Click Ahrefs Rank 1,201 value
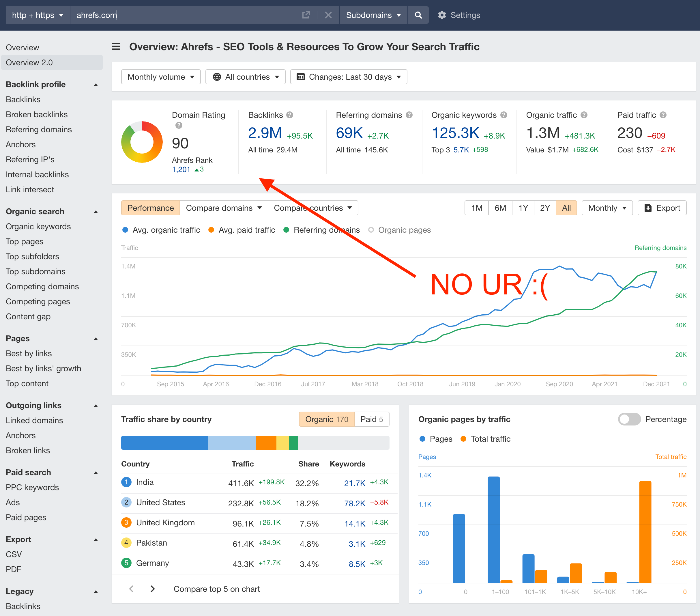700x616 pixels. (x=181, y=169)
